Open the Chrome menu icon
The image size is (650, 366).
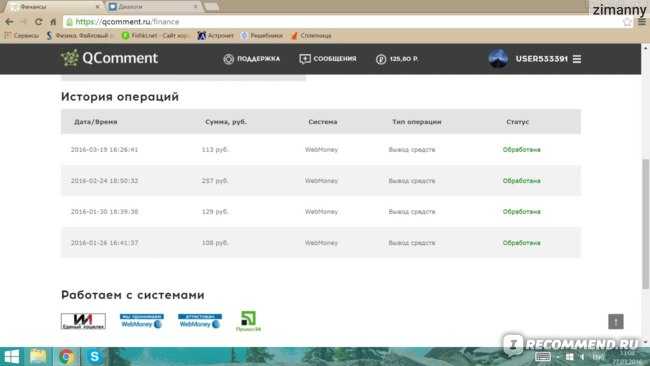point(642,22)
